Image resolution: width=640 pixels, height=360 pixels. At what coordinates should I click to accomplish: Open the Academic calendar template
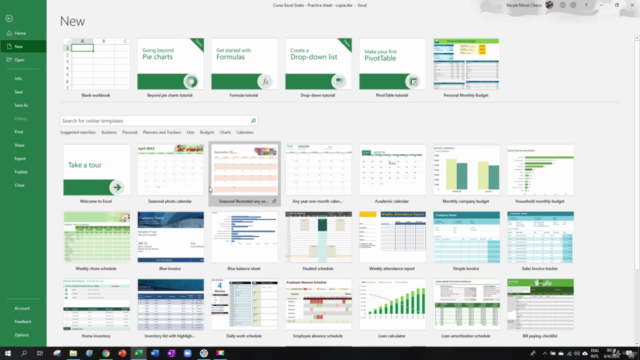(392, 174)
